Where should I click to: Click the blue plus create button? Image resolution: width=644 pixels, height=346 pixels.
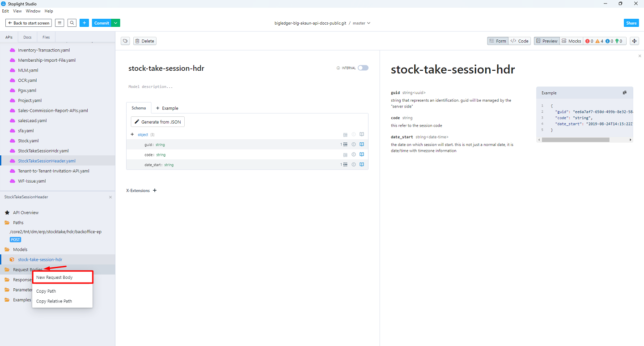(84, 23)
